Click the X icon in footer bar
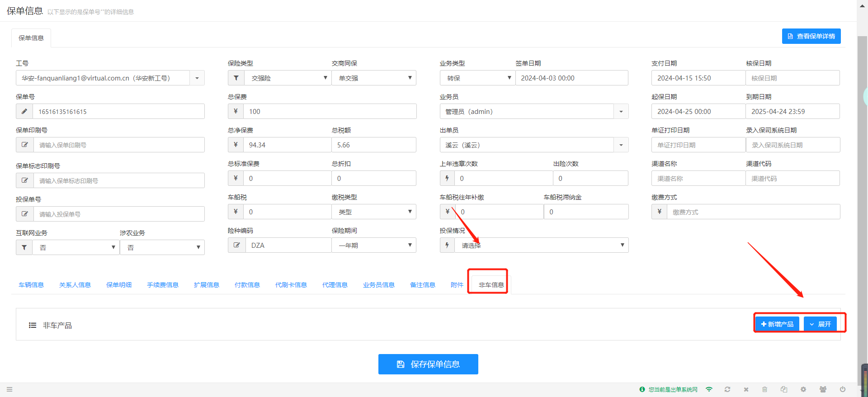 pyautogui.click(x=746, y=389)
